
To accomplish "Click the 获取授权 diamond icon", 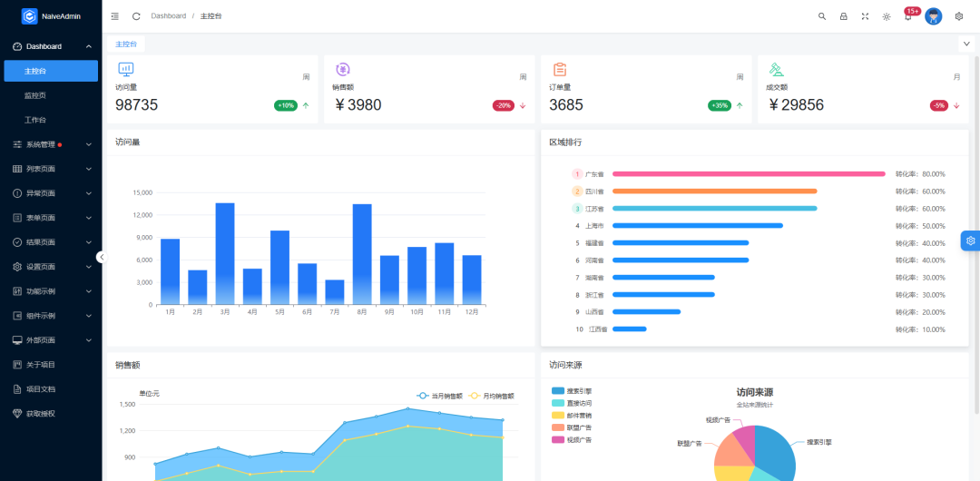I will pyautogui.click(x=17, y=414).
